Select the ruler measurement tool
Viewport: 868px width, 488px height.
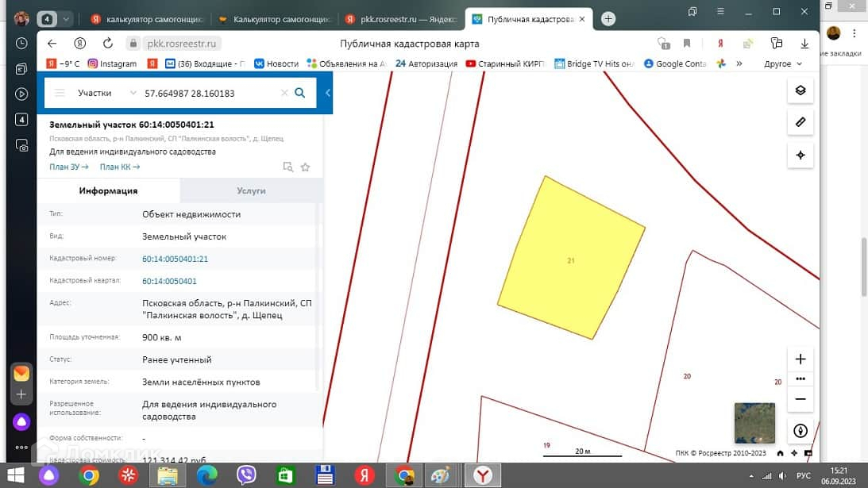[x=800, y=122]
